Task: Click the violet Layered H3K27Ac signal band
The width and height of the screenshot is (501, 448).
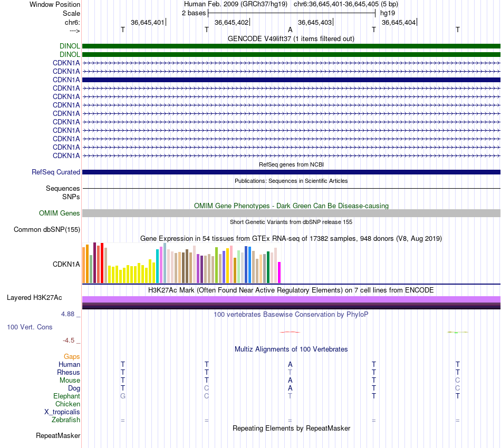Action: click(291, 299)
